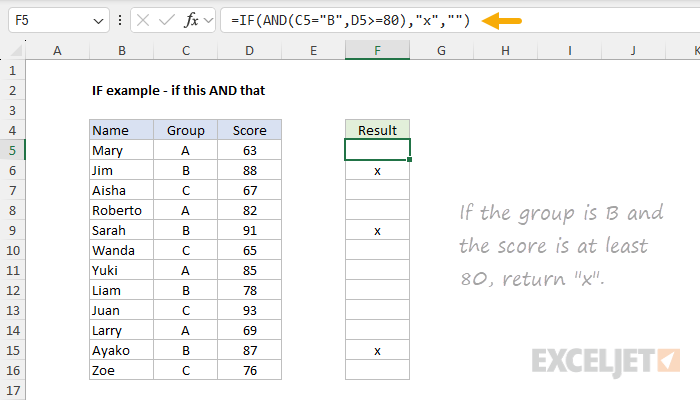This screenshot has height=400, width=700.
Task: Click score cell 91 in Sarah's row
Action: click(x=250, y=230)
